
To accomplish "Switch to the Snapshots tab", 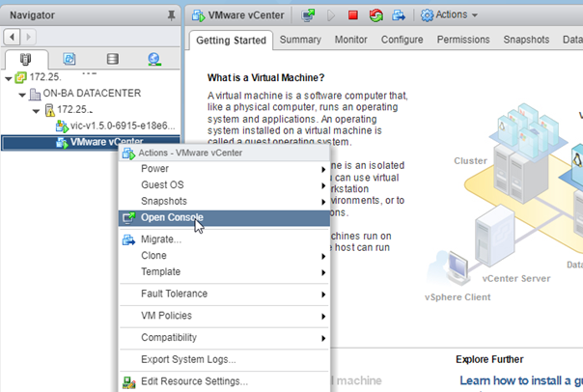I will (x=526, y=40).
